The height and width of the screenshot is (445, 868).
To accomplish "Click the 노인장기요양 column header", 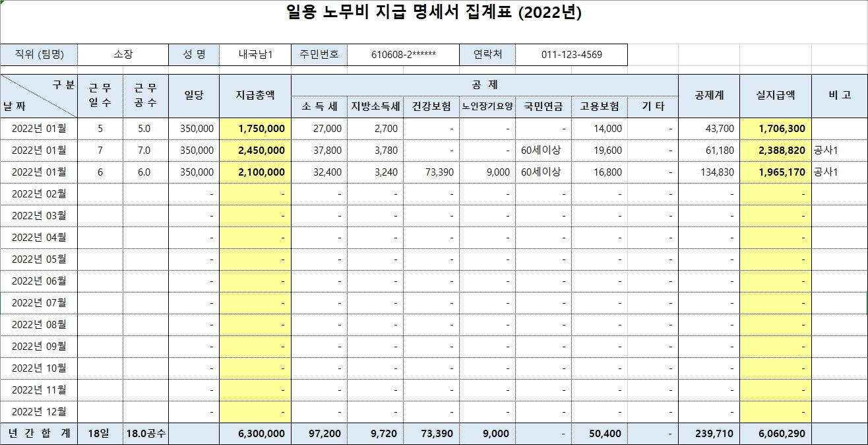I will point(487,107).
